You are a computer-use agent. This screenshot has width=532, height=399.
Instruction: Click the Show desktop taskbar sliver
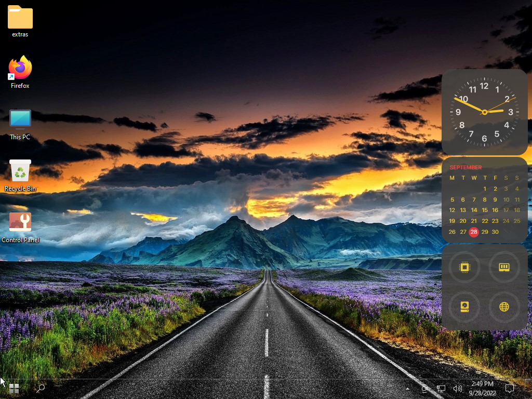click(529, 389)
